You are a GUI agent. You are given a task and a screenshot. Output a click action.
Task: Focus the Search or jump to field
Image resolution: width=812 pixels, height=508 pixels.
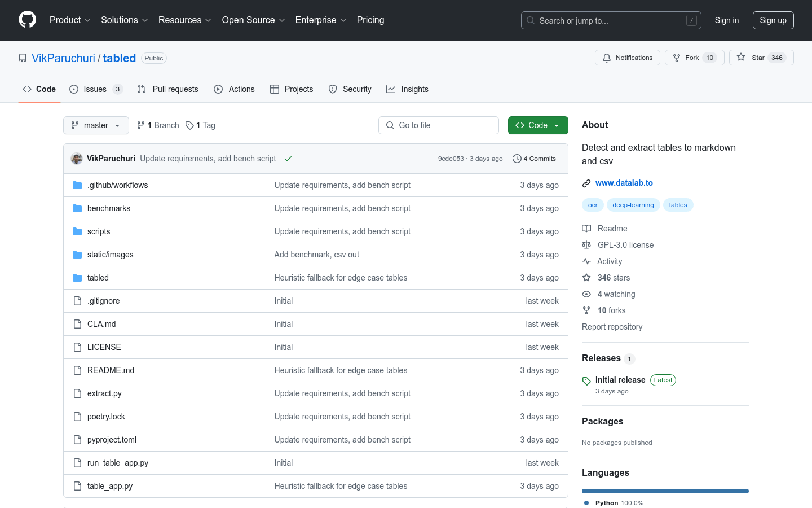tap(611, 20)
